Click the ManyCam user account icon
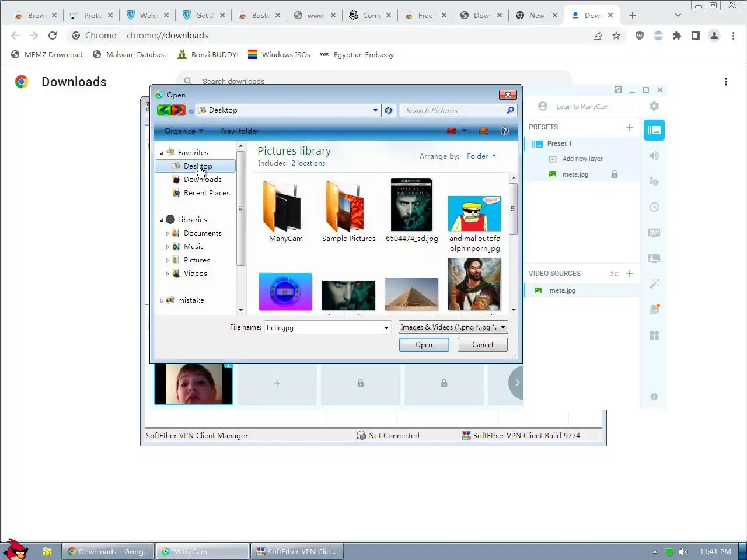The image size is (747, 560). click(543, 106)
